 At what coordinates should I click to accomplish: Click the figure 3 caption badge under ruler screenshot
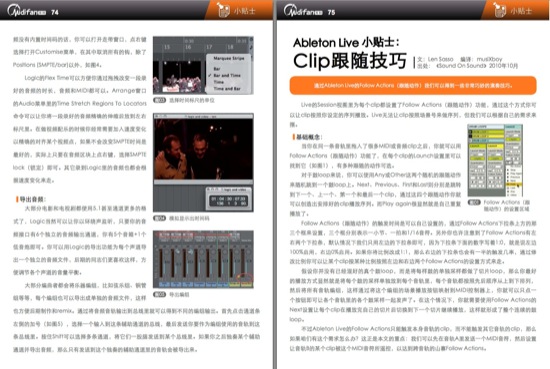point(160,100)
